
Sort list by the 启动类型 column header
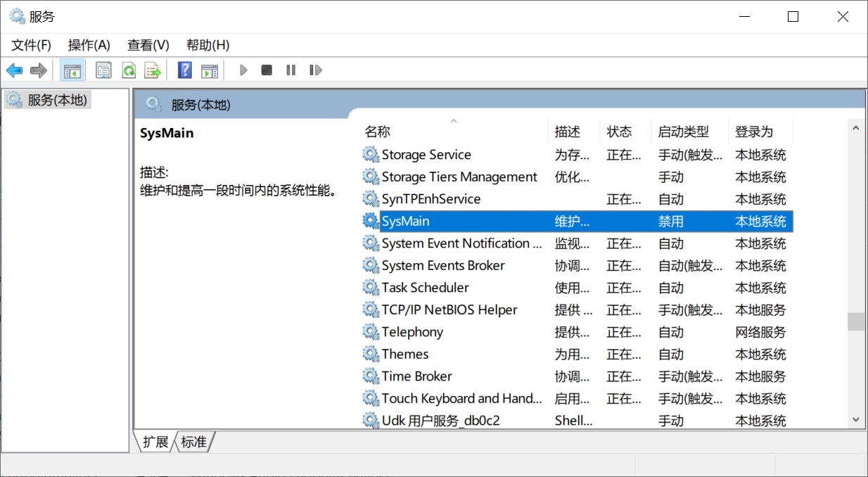pyautogui.click(x=683, y=132)
